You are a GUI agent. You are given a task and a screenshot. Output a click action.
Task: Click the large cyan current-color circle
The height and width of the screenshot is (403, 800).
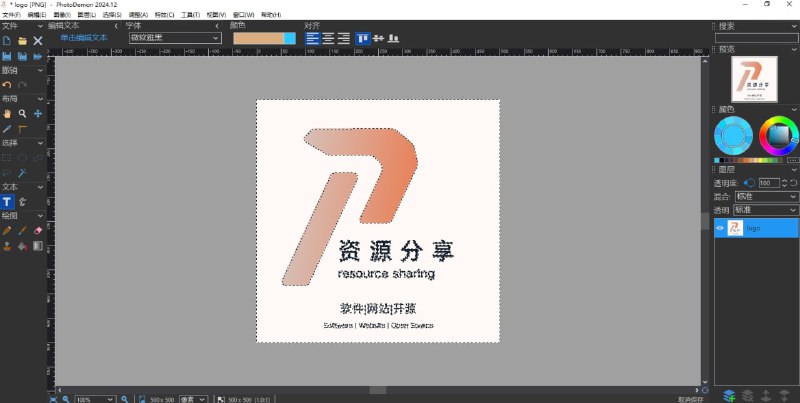click(x=733, y=136)
